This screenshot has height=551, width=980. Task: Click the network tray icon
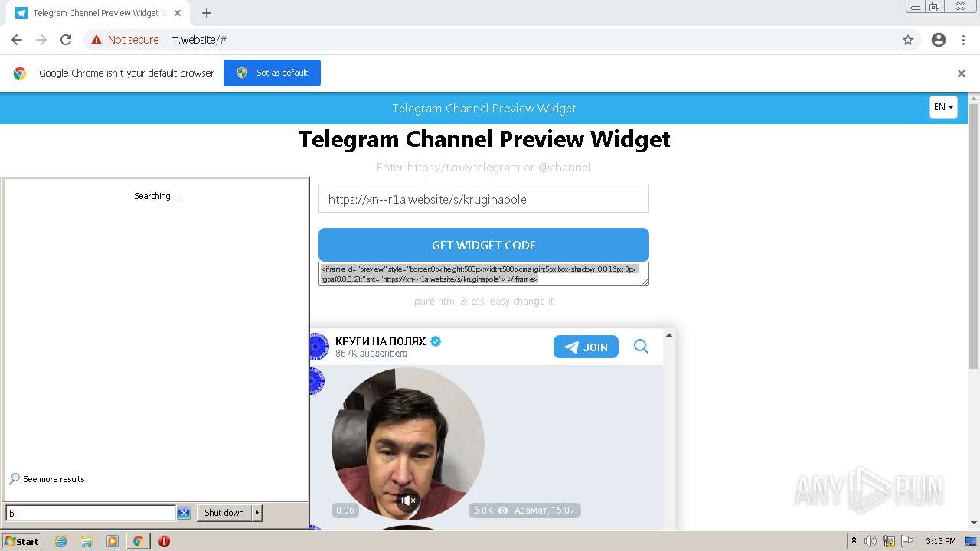tap(889, 541)
